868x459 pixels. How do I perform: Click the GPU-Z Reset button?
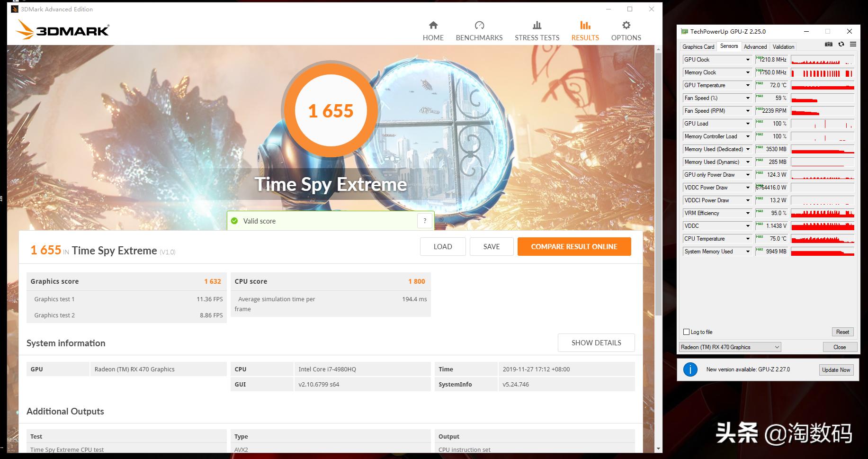(842, 332)
